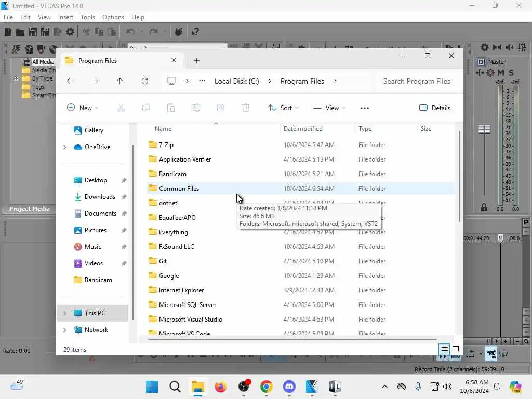Screen dimensions: 532x399
Task: Refresh the Program Files folder
Action: [145, 81]
